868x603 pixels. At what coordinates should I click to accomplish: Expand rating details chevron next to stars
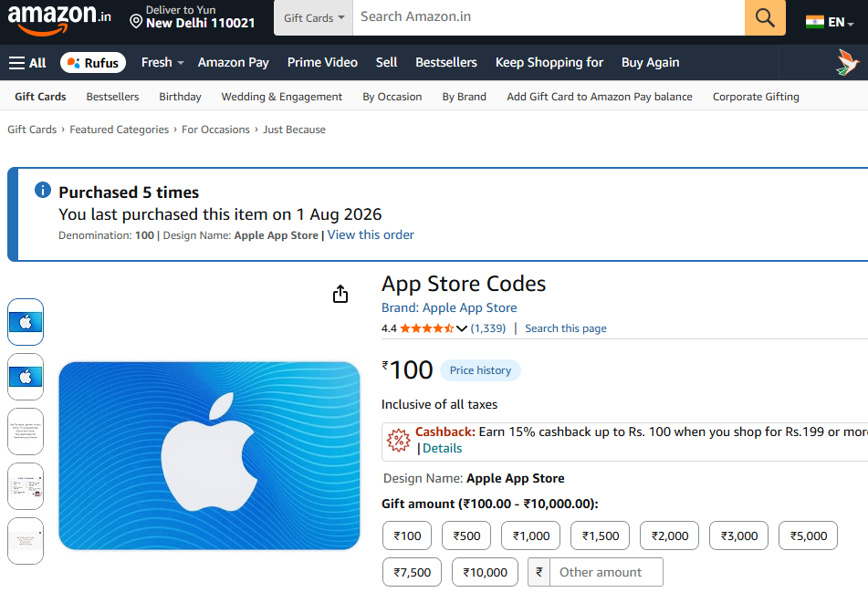(x=462, y=328)
